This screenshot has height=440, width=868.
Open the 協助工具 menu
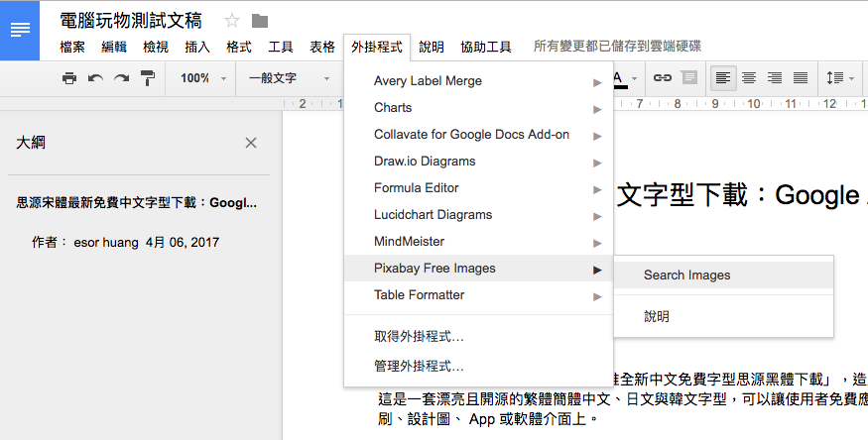click(485, 47)
